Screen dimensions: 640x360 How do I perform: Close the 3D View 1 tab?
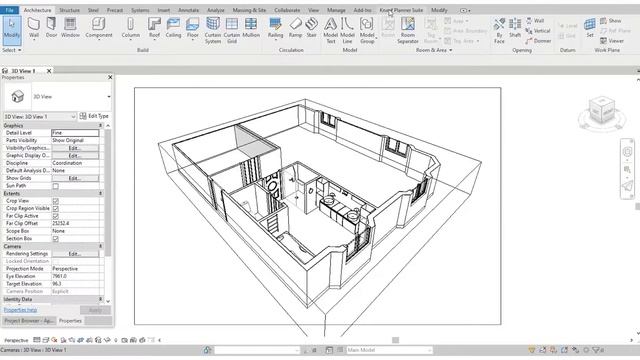tap(49, 71)
